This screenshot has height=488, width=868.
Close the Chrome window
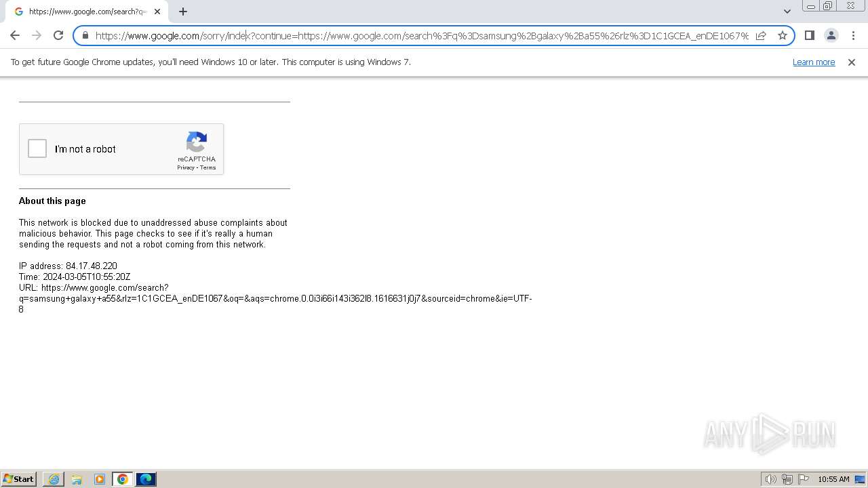pyautogui.click(x=850, y=6)
